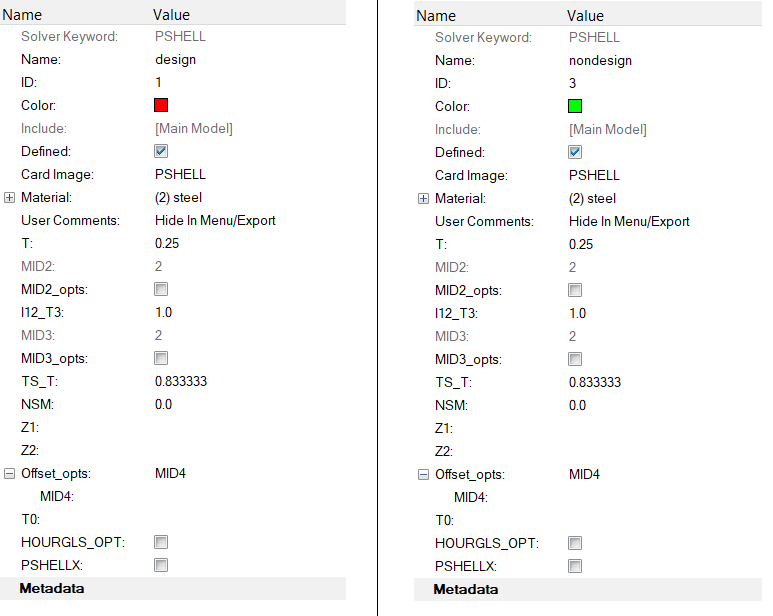Click the name field 'nondesign'

coord(600,60)
